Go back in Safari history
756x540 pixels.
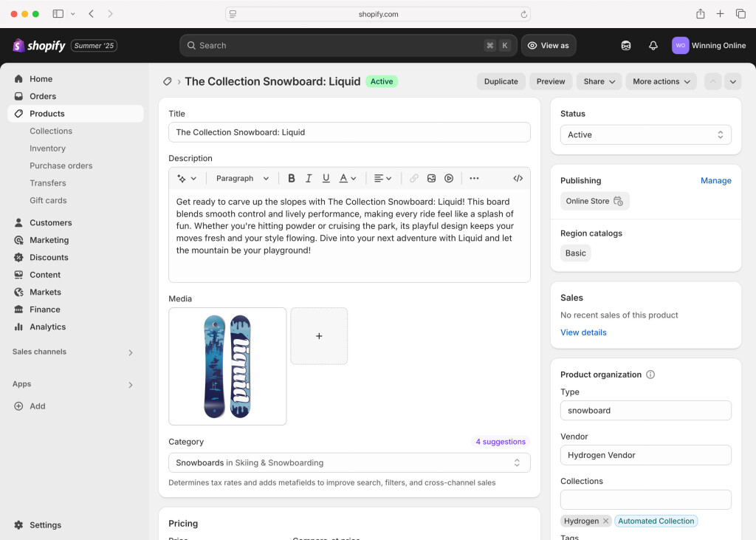point(91,14)
